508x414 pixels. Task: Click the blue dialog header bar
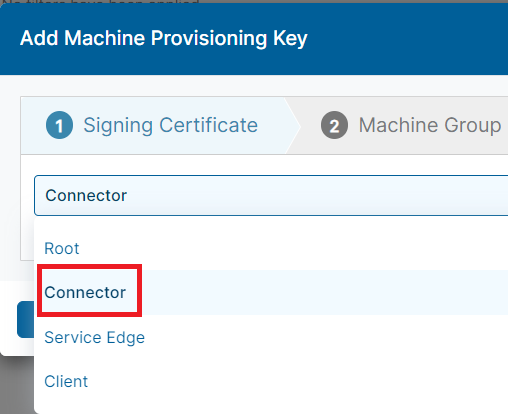254,39
